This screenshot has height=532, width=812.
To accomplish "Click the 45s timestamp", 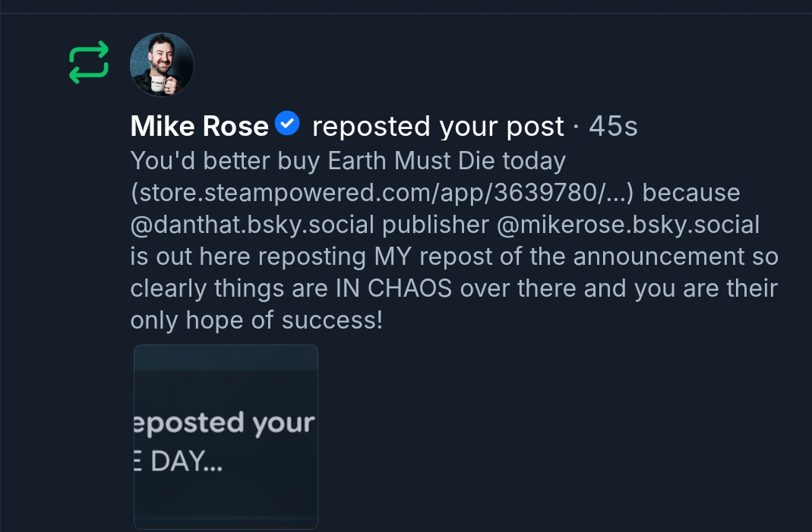I will point(613,127).
